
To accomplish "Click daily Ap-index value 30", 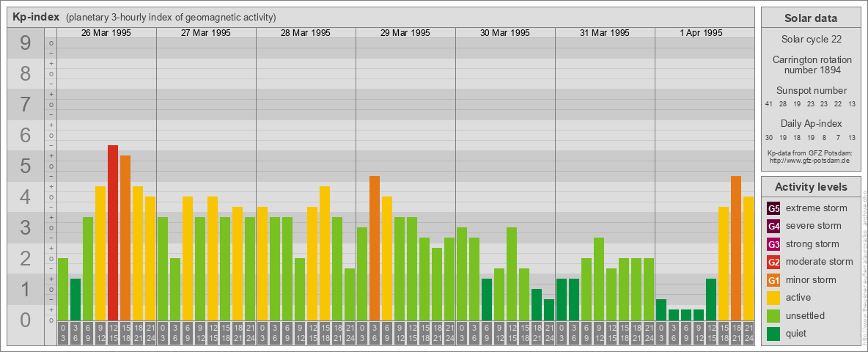I will click(x=769, y=137).
